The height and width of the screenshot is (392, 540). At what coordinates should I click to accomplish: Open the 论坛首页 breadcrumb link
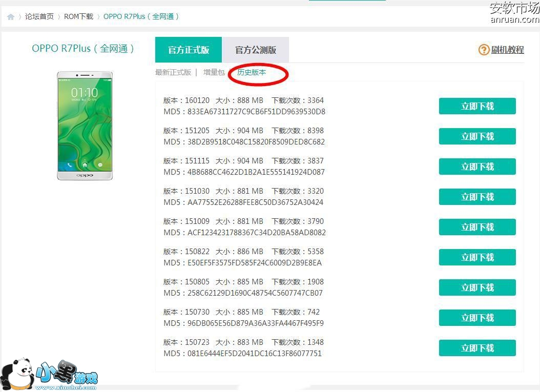[39, 16]
